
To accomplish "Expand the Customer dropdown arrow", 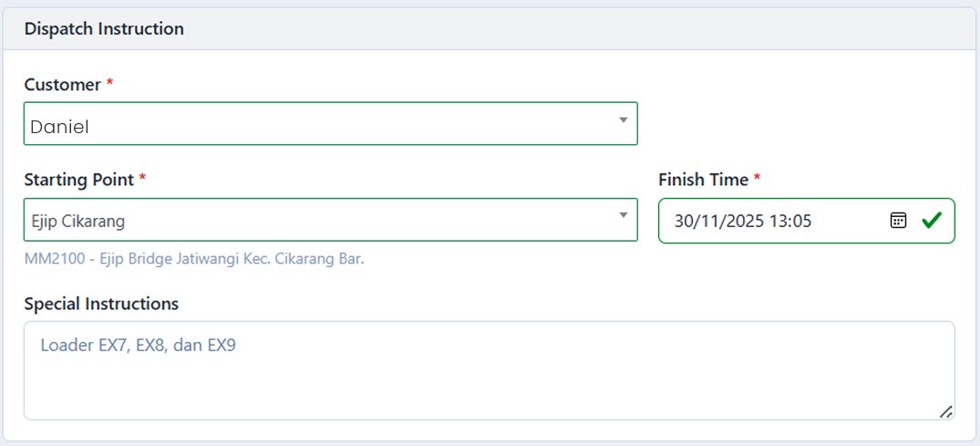I will click(624, 120).
